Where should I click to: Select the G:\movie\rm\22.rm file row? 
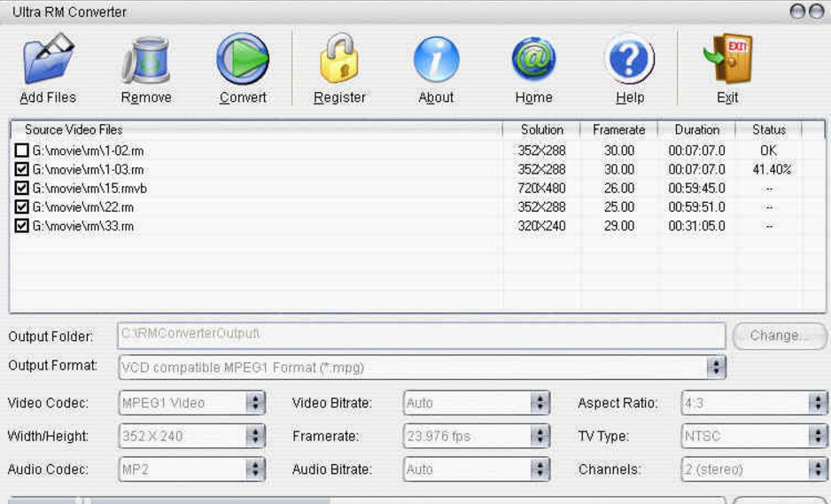tap(83, 207)
